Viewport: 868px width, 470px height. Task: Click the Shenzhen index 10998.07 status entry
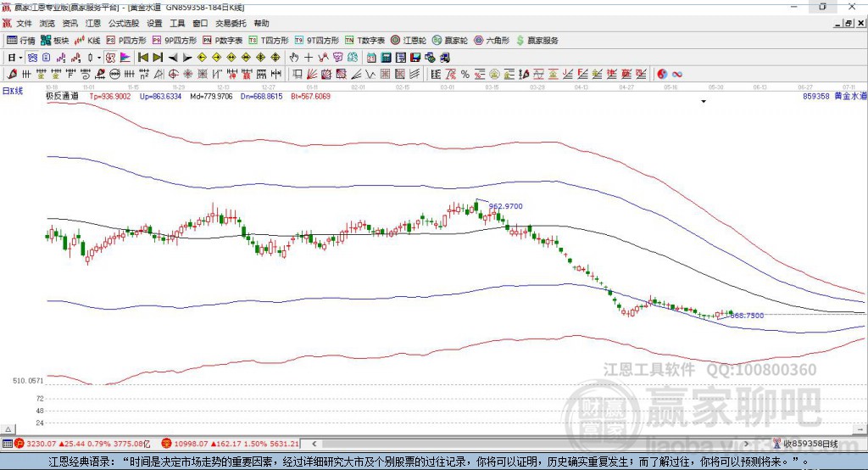231,444
